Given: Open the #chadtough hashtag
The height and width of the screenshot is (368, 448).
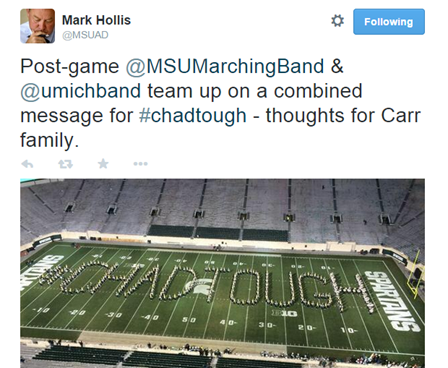Looking at the screenshot, I should pyautogui.click(x=193, y=116).
